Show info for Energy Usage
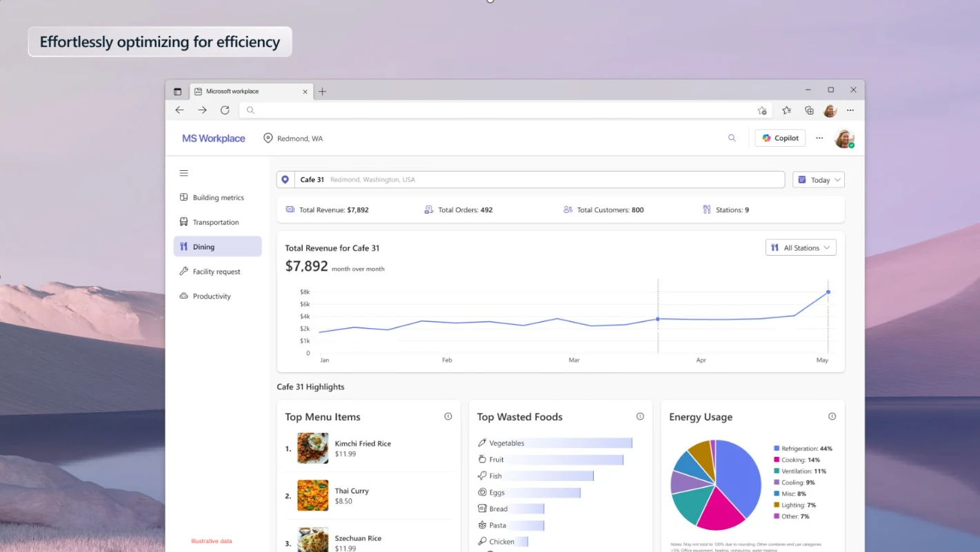This screenshot has width=980, height=552. [832, 416]
